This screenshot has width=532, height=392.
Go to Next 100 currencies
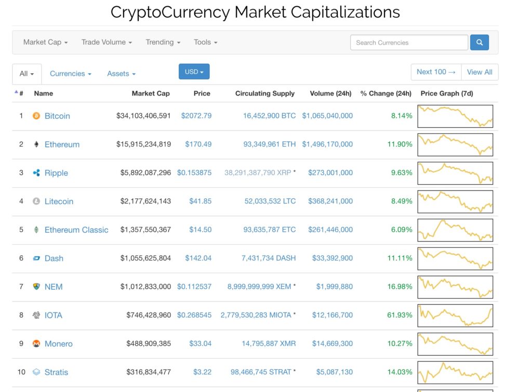(x=436, y=72)
